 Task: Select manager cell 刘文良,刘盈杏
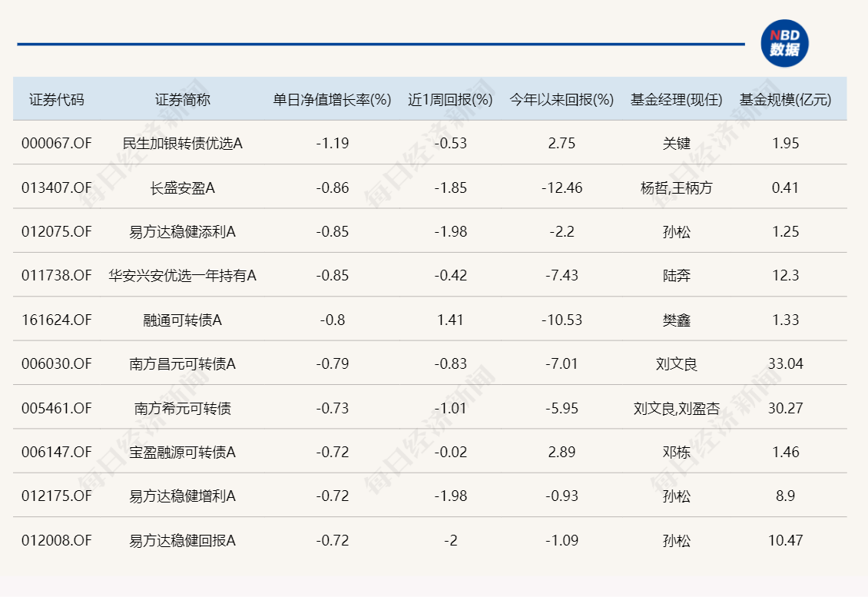coord(677,408)
